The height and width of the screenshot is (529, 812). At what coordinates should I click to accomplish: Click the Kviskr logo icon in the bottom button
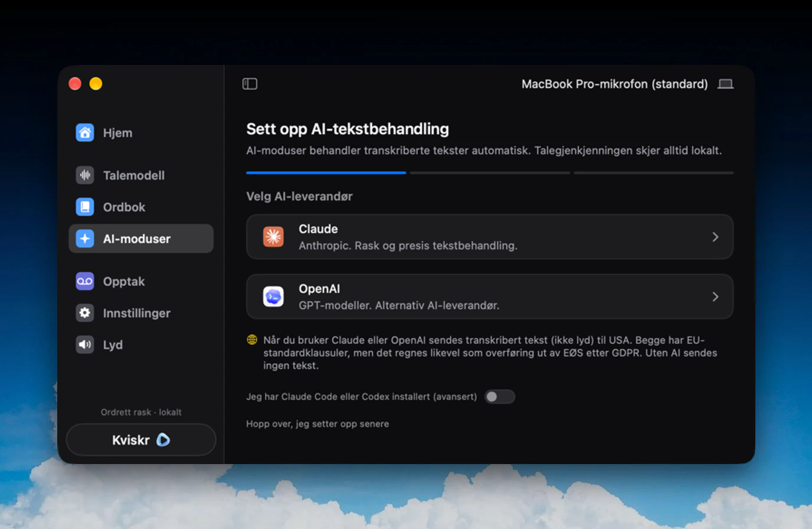[x=163, y=440]
